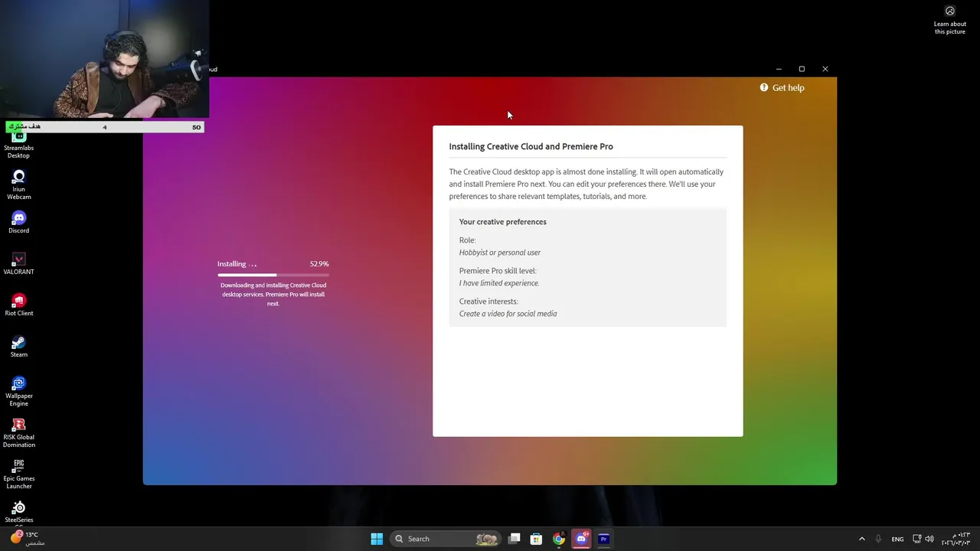Image resolution: width=980 pixels, height=551 pixels.
Task: Close the Creative Cloud installer window
Action: point(825,69)
